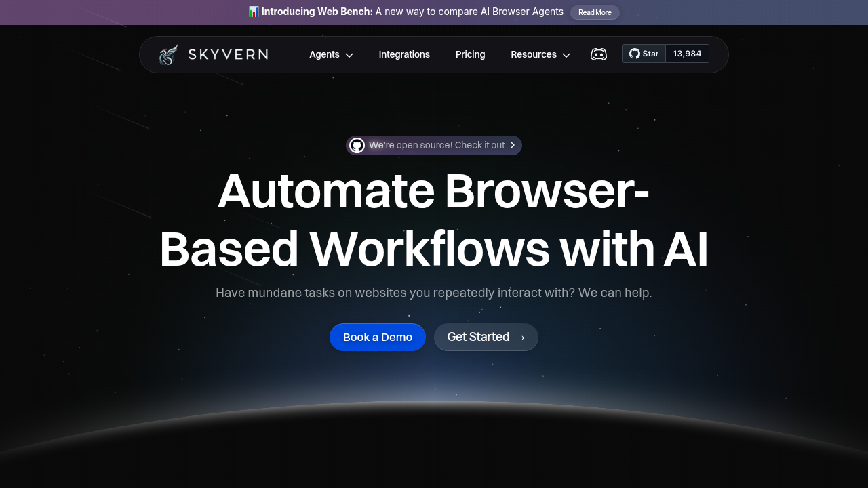Click the chevron arrow on the open source pill
This screenshot has width=868, height=488.
tap(513, 145)
